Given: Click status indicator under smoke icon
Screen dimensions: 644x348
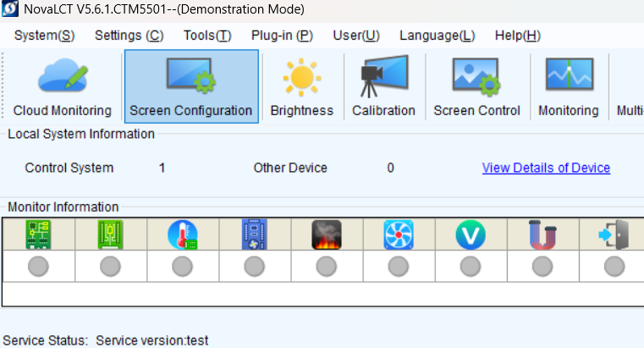Looking at the screenshot, I should 327,267.
